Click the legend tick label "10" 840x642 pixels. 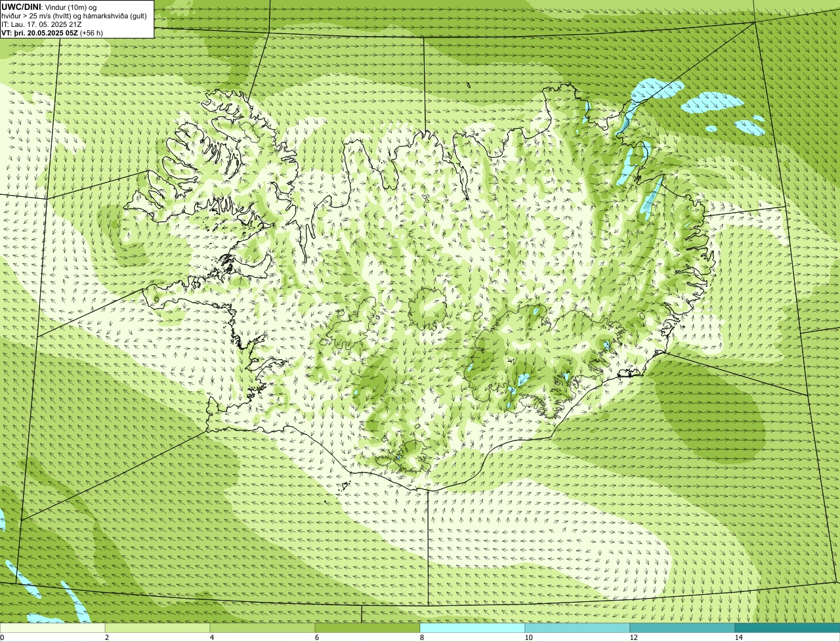[528, 637]
